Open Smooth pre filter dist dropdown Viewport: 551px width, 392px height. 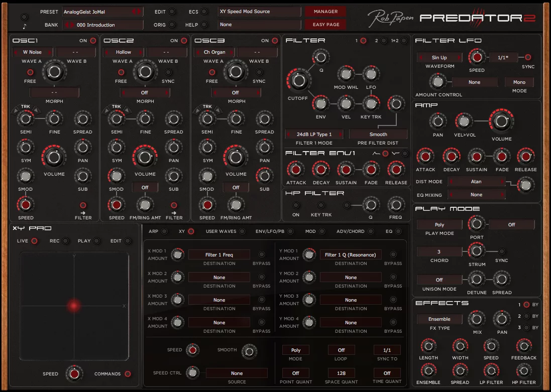click(x=378, y=134)
